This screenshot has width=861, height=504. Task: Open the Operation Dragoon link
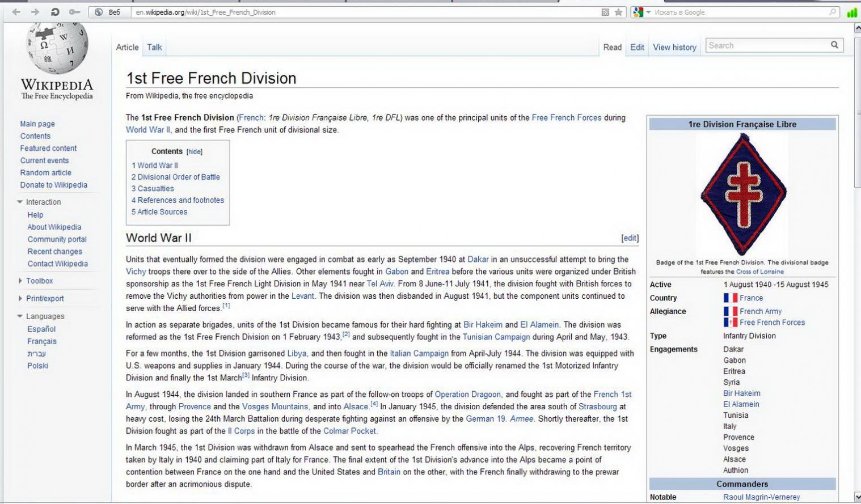467,394
